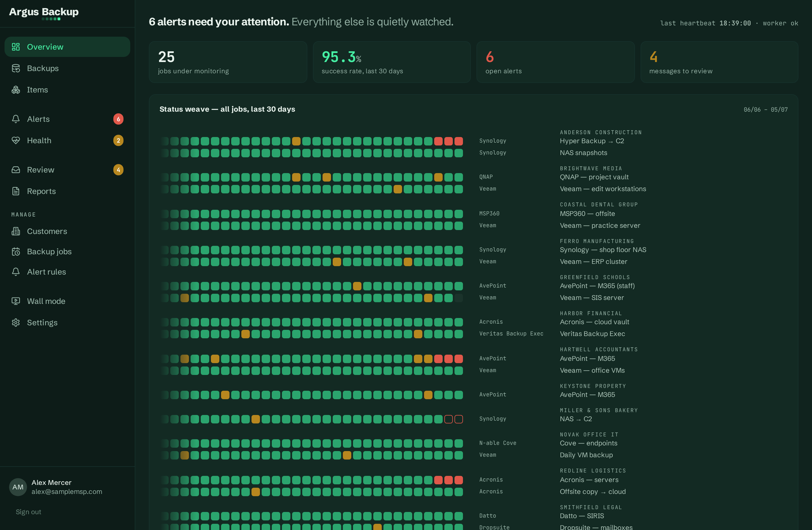Screen dimensions: 812x530
Task: Click the NAS → C2 job label
Action: point(575,419)
